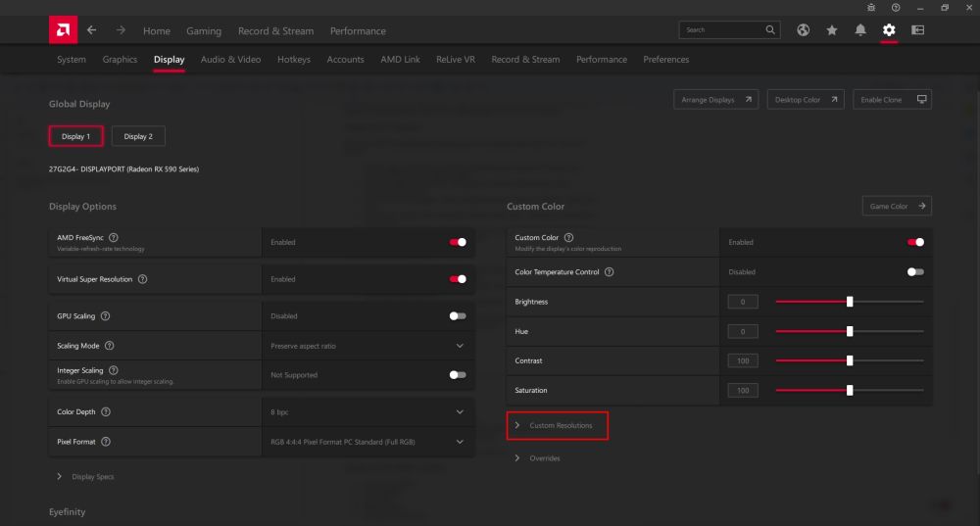Open settings gear icon
980x526 pixels.
tap(889, 30)
